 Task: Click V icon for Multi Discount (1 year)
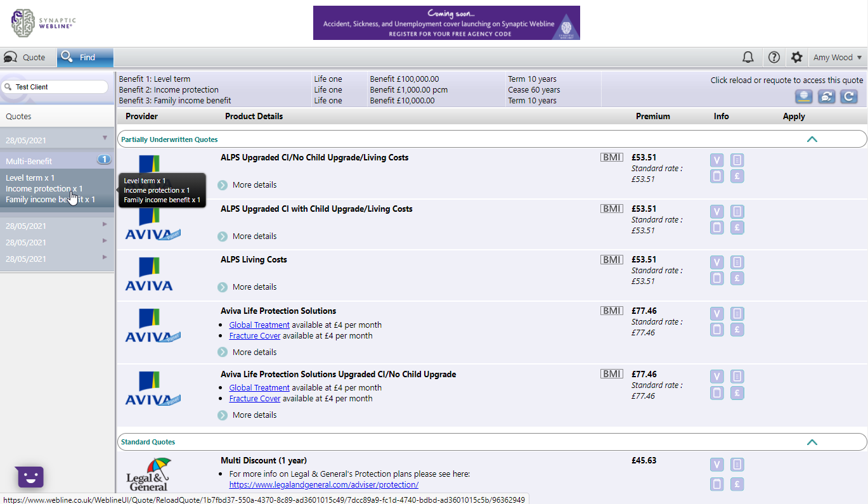point(717,465)
